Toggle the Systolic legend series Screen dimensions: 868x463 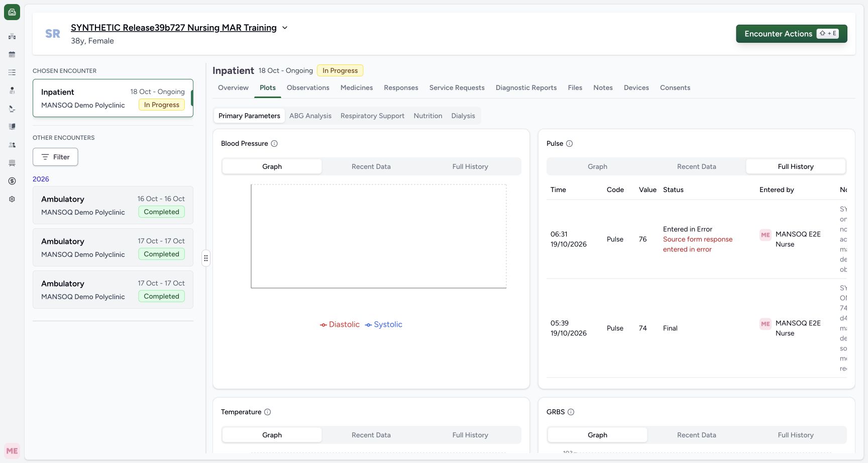(384, 325)
